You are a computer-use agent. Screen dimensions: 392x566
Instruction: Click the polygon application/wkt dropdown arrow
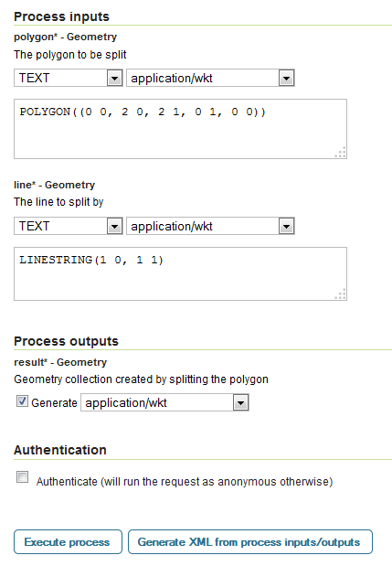coord(286,78)
